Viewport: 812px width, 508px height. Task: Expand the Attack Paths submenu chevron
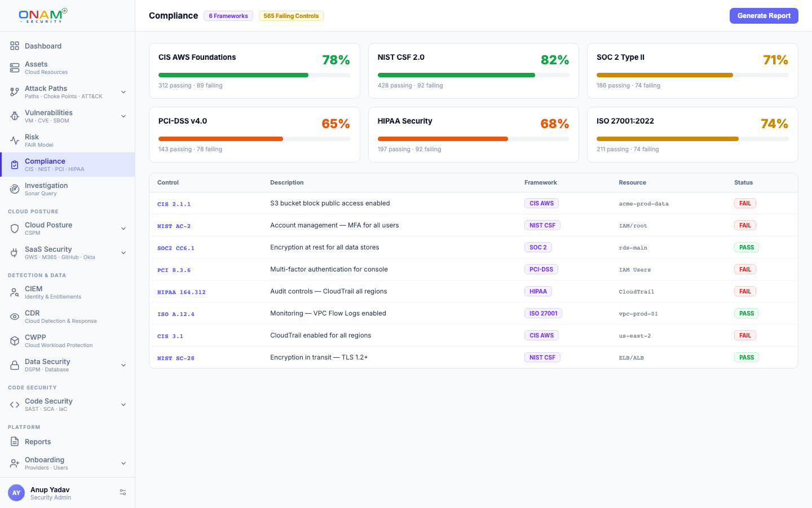coord(123,92)
